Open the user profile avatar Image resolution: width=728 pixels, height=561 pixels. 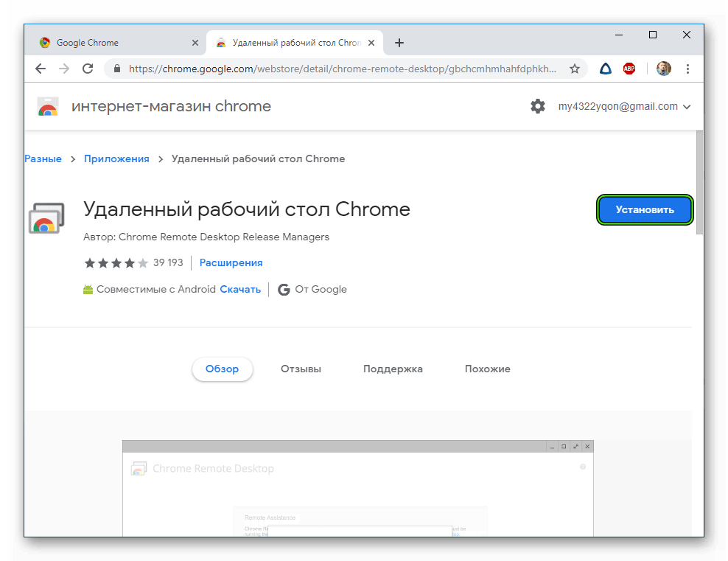click(x=663, y=69)
